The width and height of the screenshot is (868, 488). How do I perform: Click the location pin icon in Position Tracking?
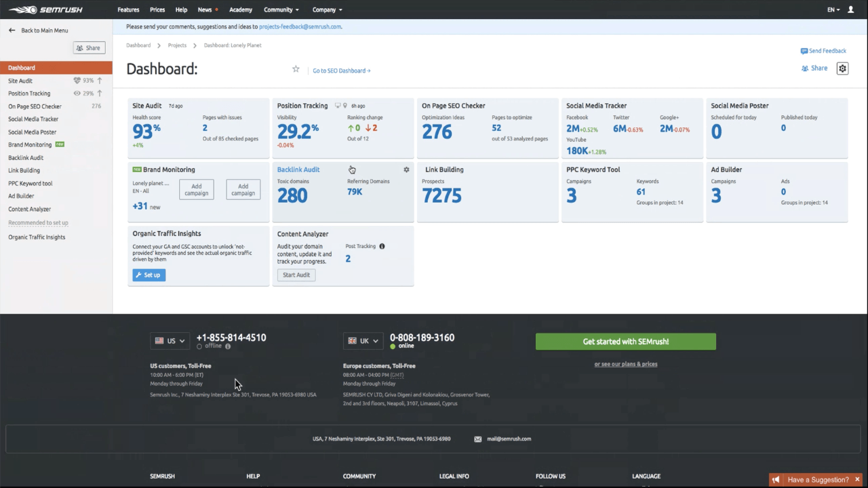[x=345, y=106]
